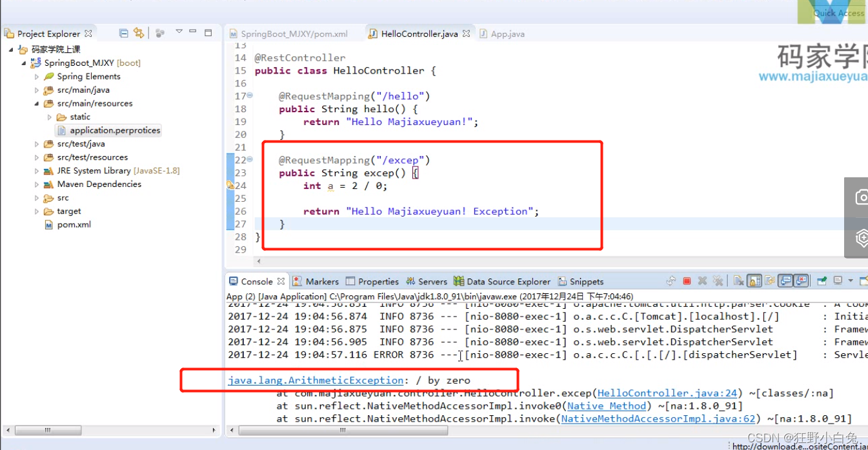The height and width of the screenshot is (450, 868).
Task: Expand the src/main/java folder
Action: (37, 90)
